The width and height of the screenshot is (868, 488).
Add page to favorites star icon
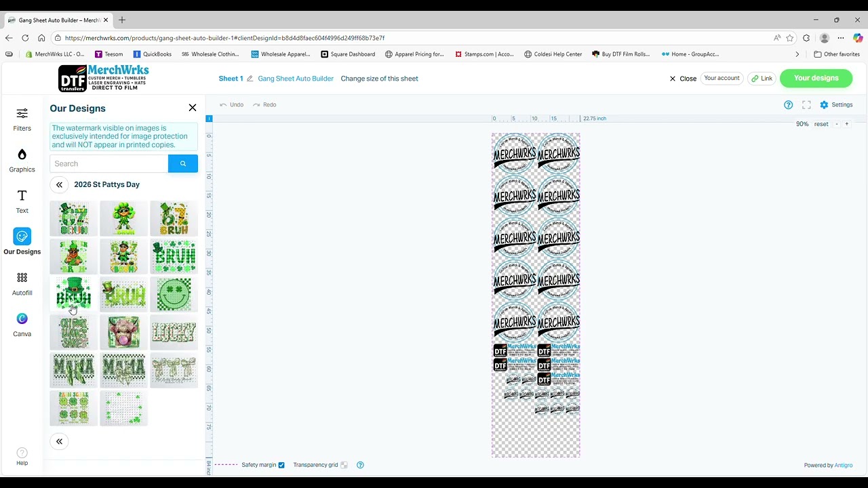(x=790, y=38)
